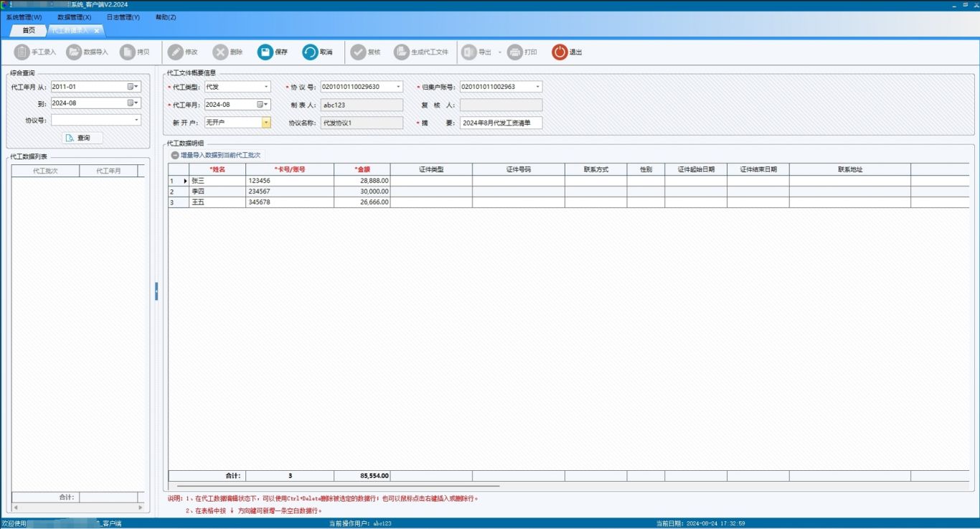Save the record with the 保存 icon

(265, 52)
